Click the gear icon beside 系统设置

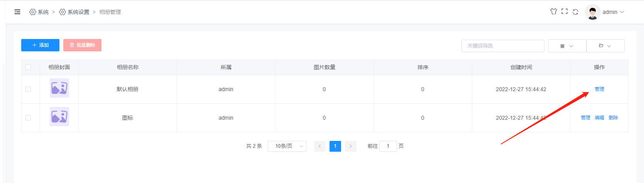(63, 12)
